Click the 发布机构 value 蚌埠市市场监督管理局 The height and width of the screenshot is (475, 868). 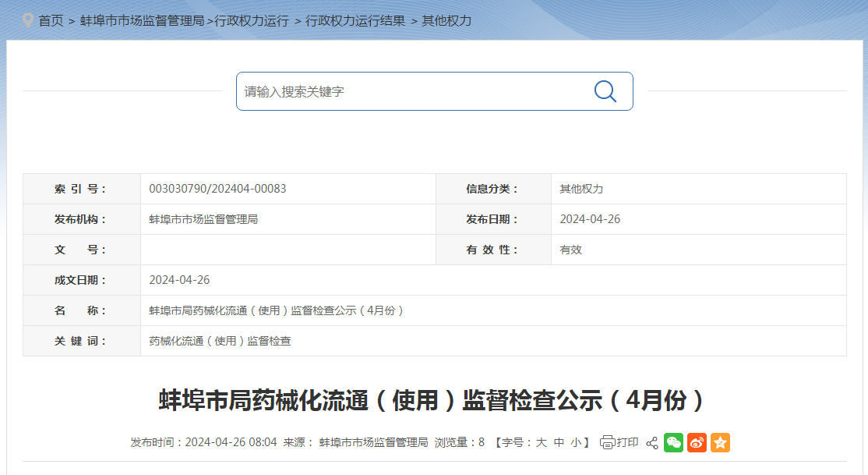[203, 219]
